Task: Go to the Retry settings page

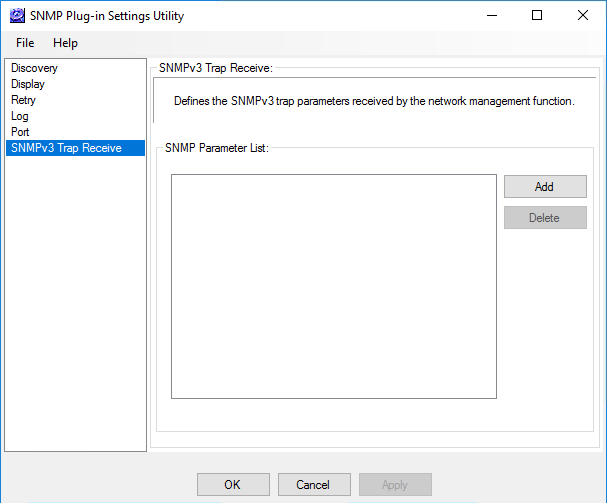Action: [x=24, y=100]
